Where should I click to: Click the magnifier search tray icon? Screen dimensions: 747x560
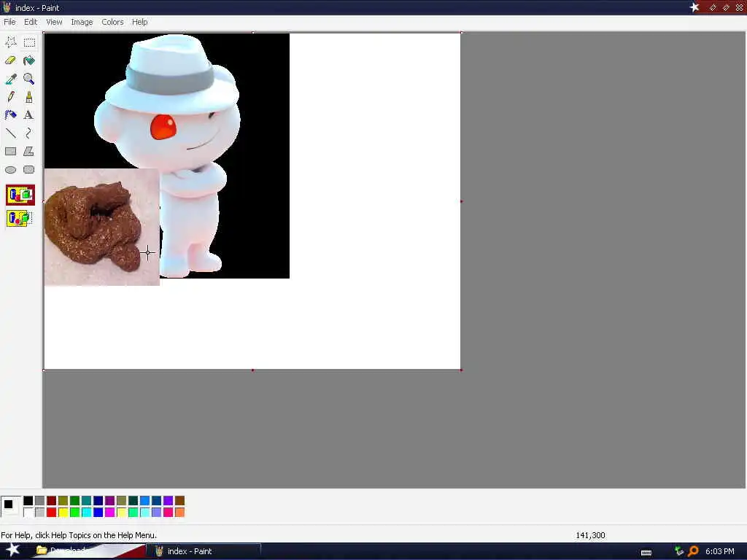[x=693, y=551]
